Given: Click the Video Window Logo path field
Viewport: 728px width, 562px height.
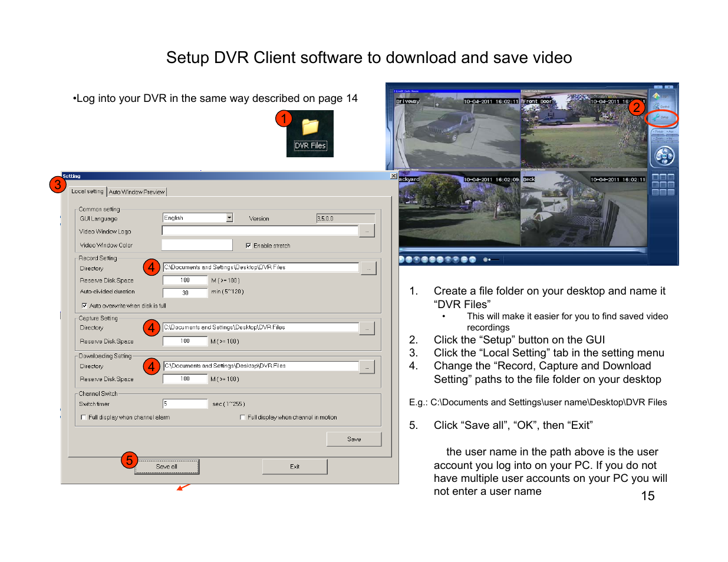Looking at the screenshot, I should click(260, 230).
